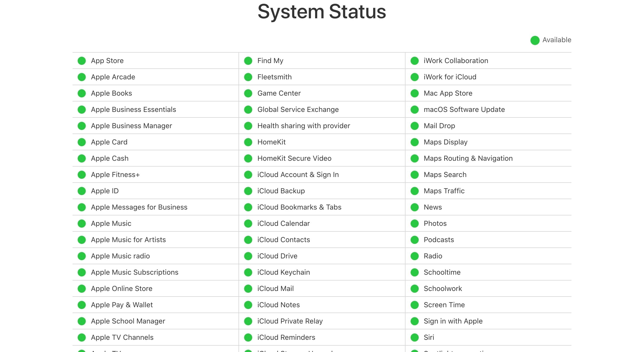Viewport: 644px width, 352px height.
Task: Click the green Apple Music status icon
Action: 82,223
